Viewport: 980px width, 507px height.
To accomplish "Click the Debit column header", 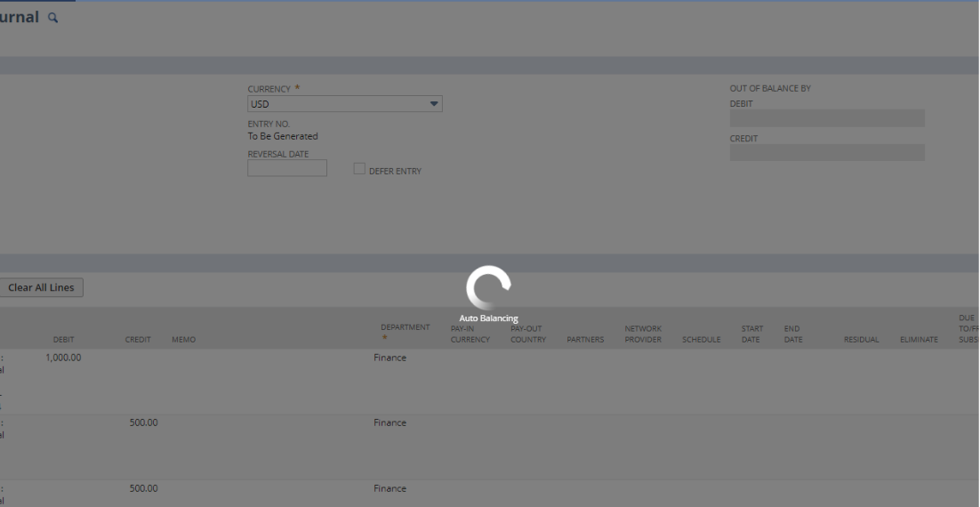I will coord(63,340).
